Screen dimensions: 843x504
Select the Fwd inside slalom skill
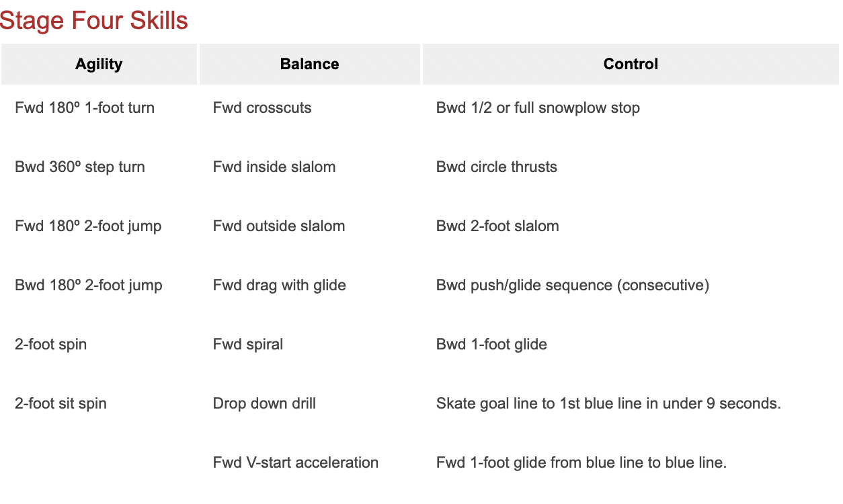274,167
